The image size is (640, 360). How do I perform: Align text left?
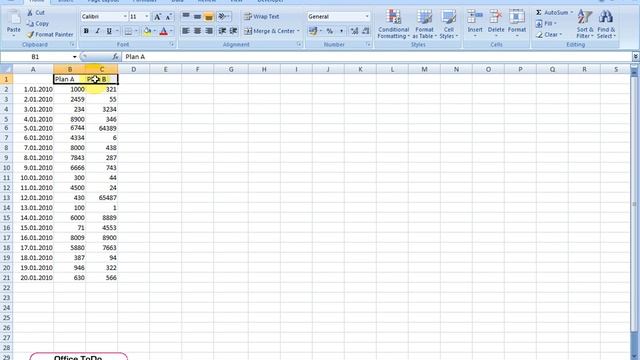[186, 31]
